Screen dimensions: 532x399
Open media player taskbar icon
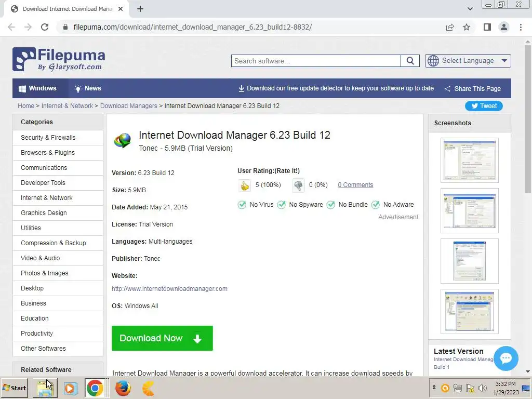point(70,388)
